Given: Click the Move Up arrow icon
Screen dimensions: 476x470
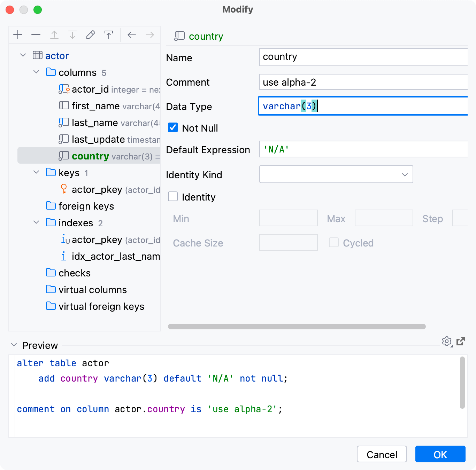Looking at the screenshot, I should click(x=54, y=35).
